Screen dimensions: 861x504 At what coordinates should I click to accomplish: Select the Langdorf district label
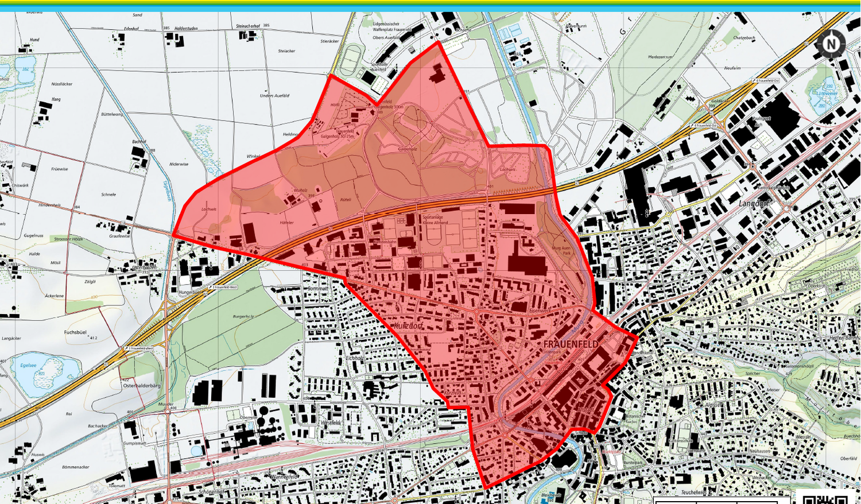click(753, 204)
